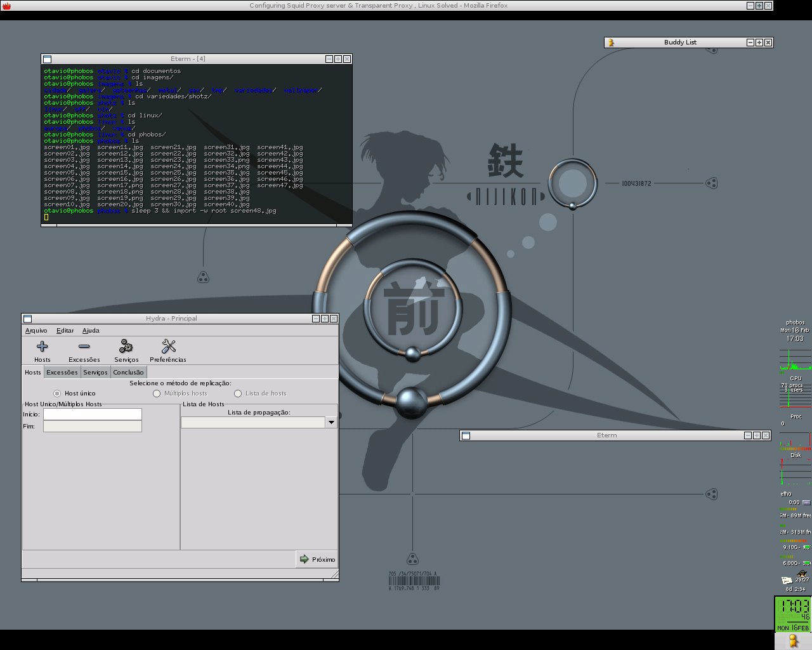Click the red Firefox title bar icon
This screenshot has height=650, width=812.
6,6
